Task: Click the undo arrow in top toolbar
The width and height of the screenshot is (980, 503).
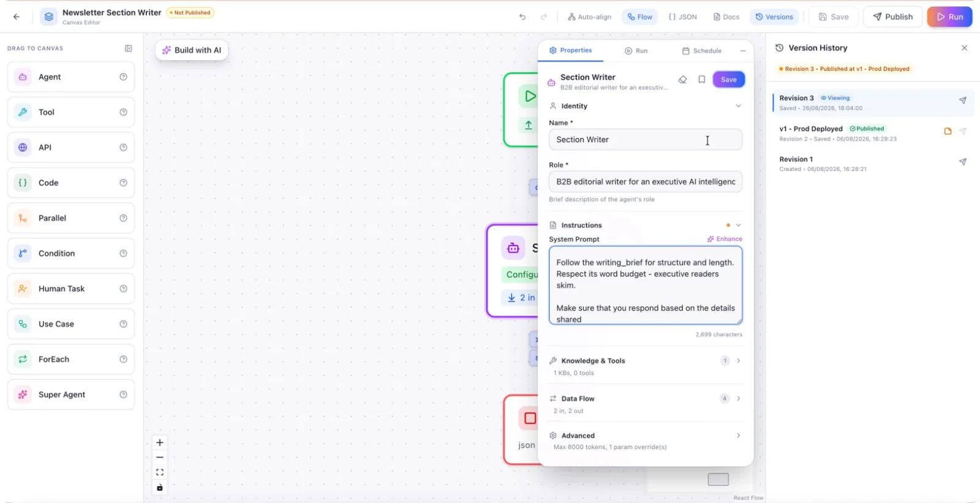Action: 522,17
